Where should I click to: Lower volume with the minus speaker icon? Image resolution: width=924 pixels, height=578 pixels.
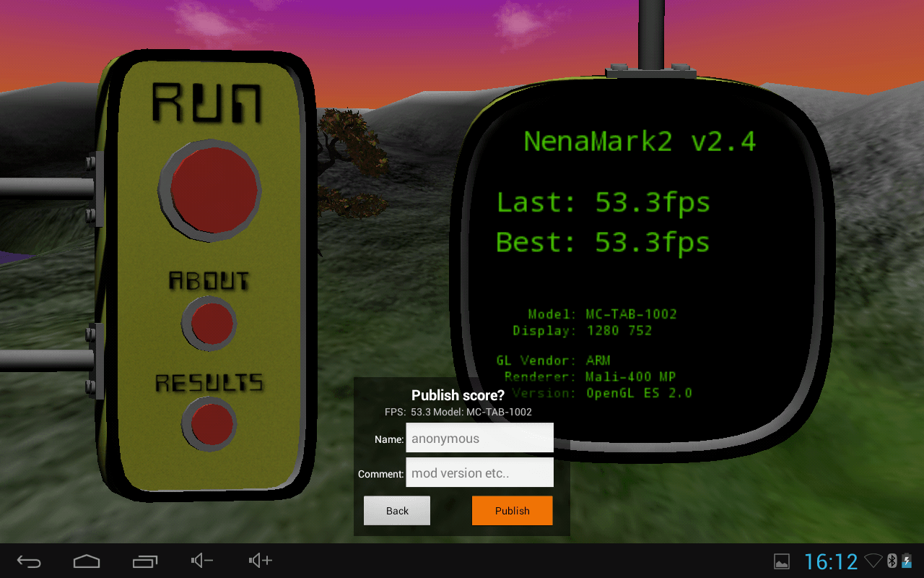[x=202, y=561]
